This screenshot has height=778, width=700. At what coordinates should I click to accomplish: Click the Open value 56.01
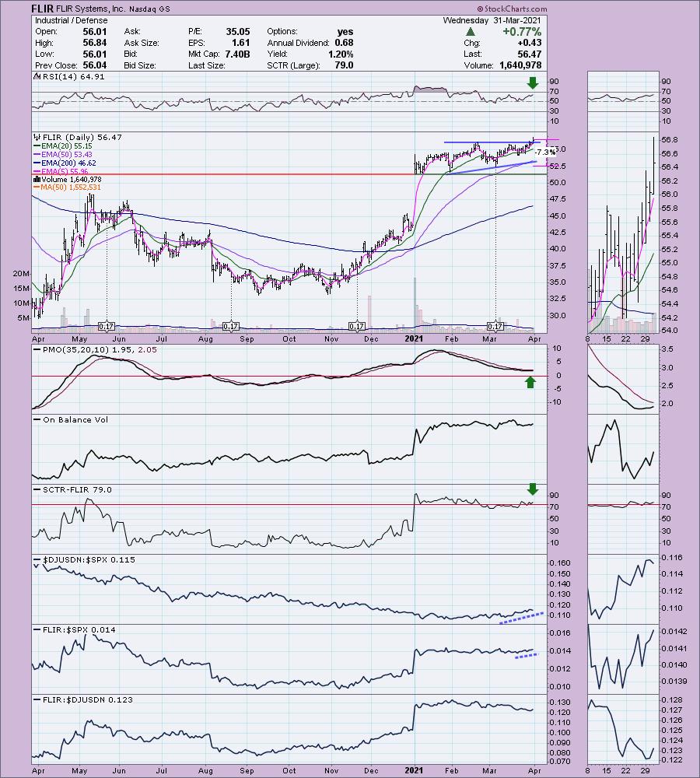[x=95, y=31]
